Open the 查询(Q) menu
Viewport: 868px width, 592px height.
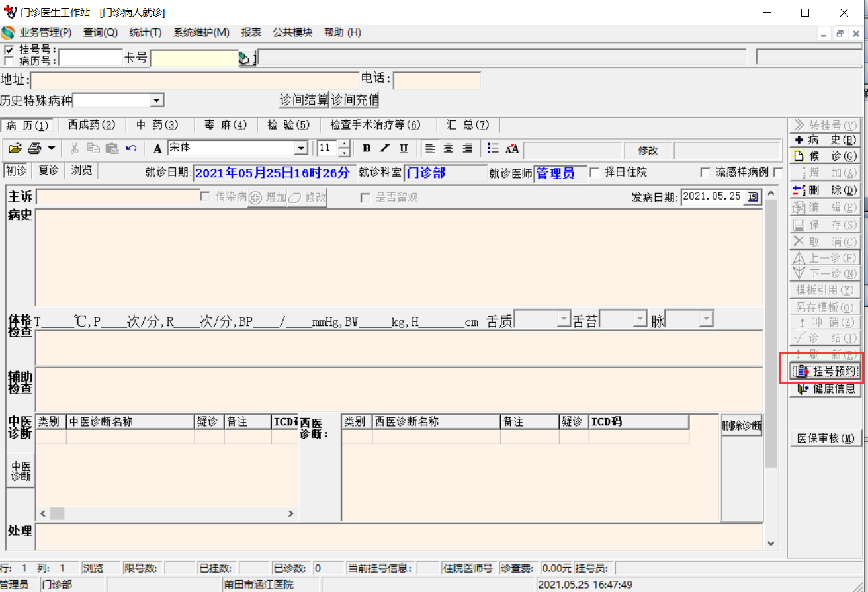[101, 32]
